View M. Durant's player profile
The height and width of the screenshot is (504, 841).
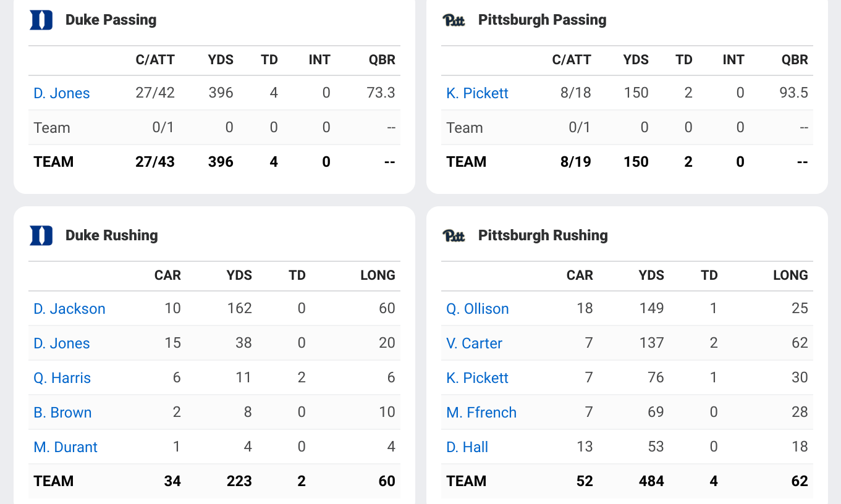[66, 447]
